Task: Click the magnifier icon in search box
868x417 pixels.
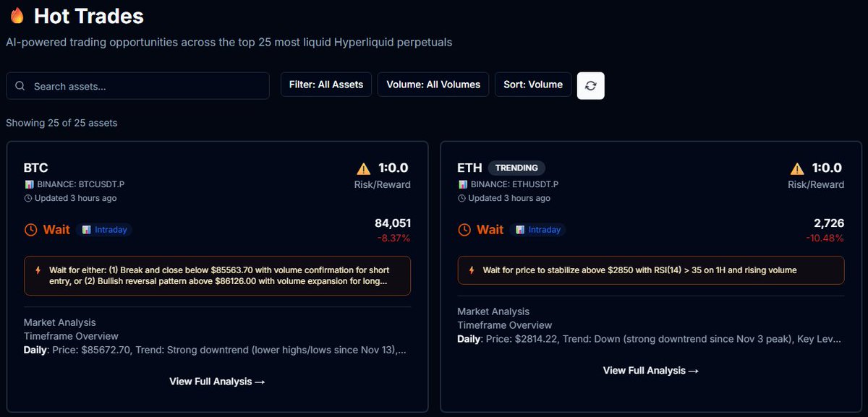Action: [x=20, y=86]
